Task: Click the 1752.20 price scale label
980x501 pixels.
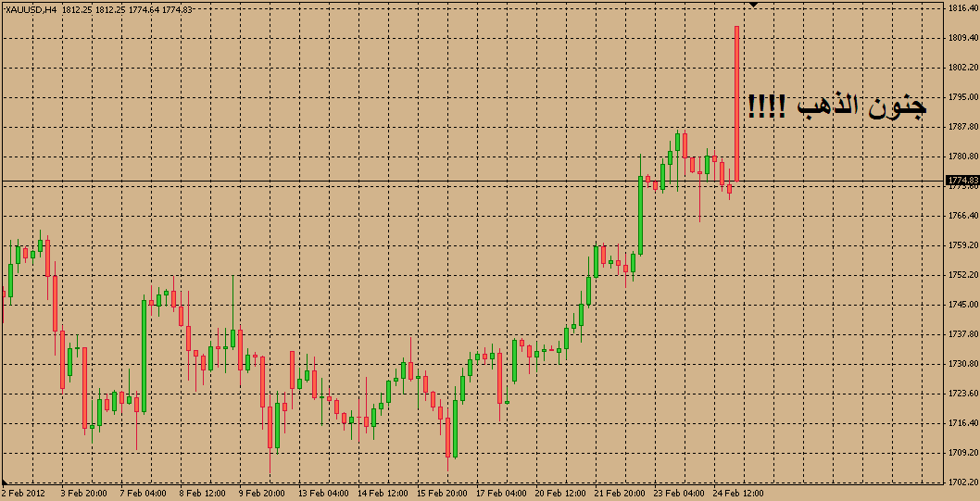Action: 963,275
